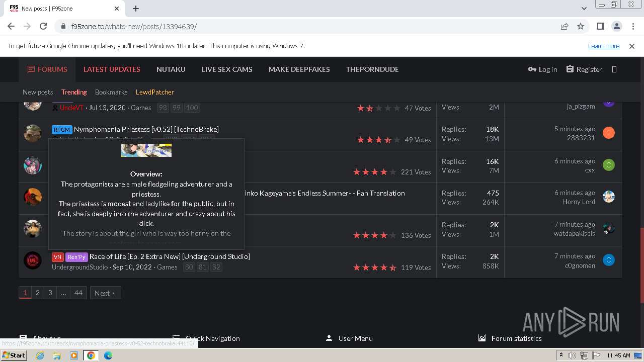Image resolution: width=644 pixels, height=362 pixels.
Task: Click the Nymphomania Priestess thread avatar
Action: (33, 133)
